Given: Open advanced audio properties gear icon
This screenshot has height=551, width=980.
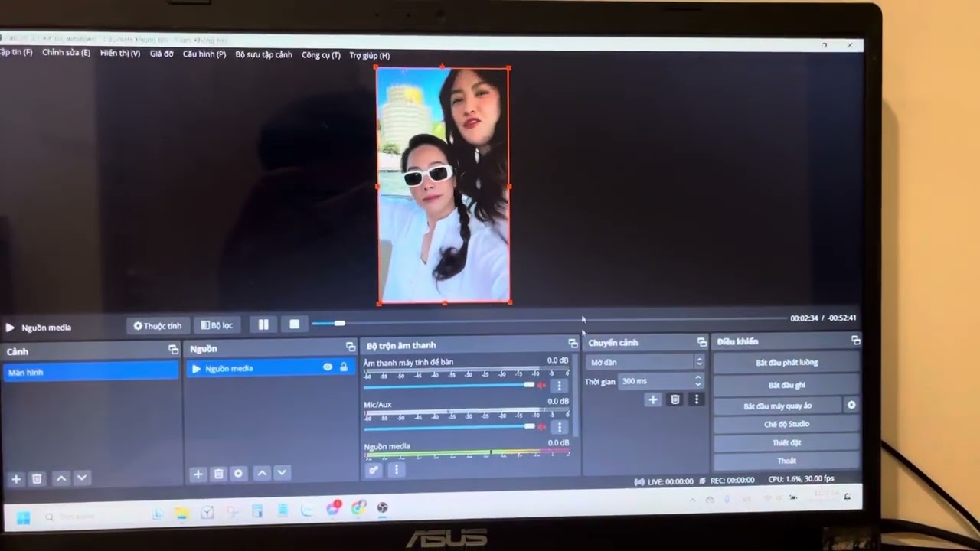Looking at the screenshot, I should 374,470.
